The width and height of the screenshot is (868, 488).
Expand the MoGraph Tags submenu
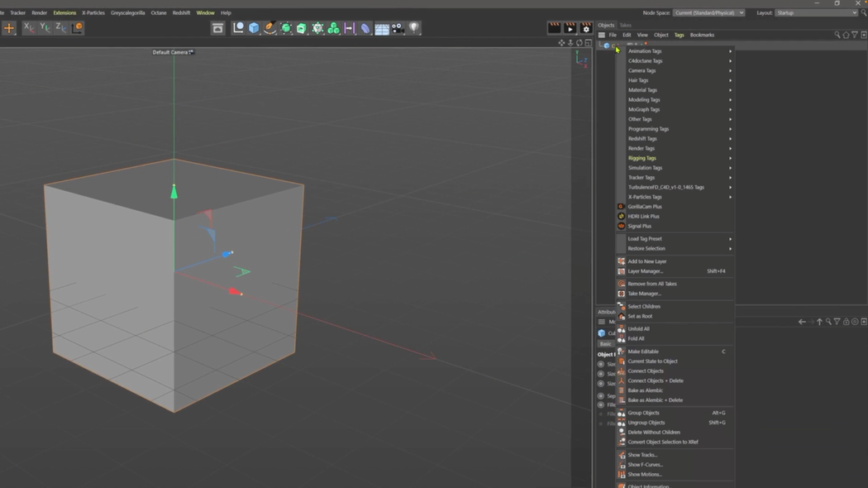[x=653, y=109]
